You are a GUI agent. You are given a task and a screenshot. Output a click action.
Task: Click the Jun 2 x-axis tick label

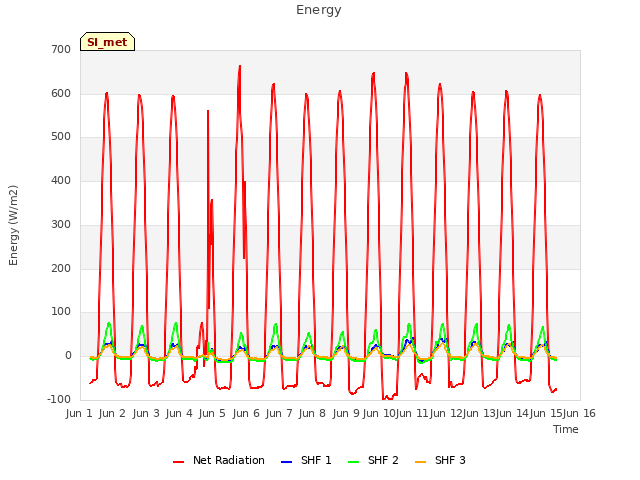point(112,413)
